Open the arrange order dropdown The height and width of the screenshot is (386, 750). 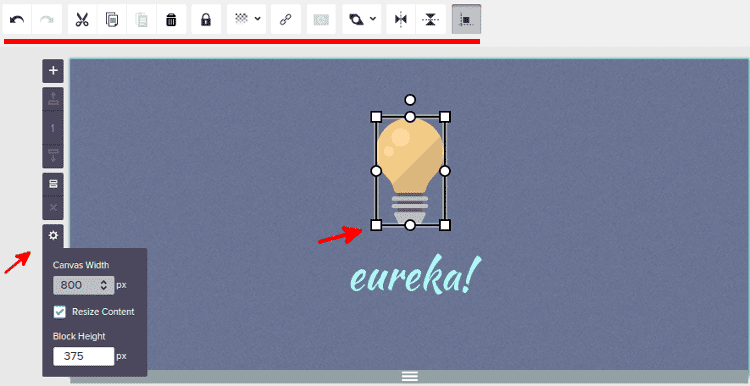point(362,20)
